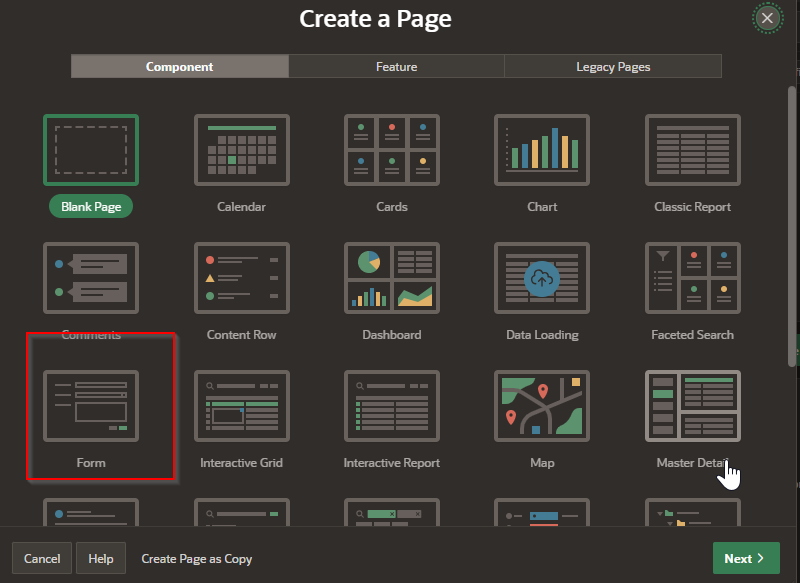Open the Feature tab
Screen dimensions: 800x583
(x=396, y=66)
